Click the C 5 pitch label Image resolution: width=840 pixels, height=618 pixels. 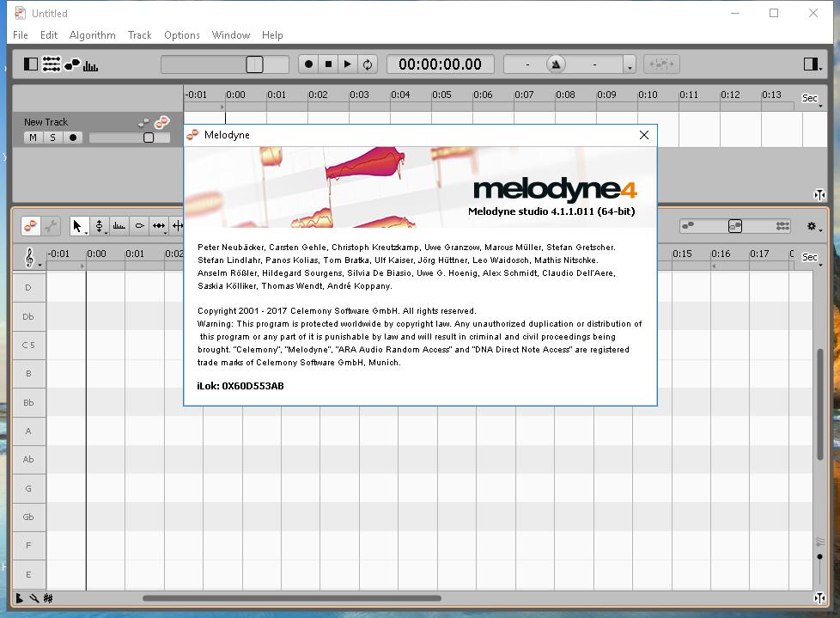coord(28,346)
